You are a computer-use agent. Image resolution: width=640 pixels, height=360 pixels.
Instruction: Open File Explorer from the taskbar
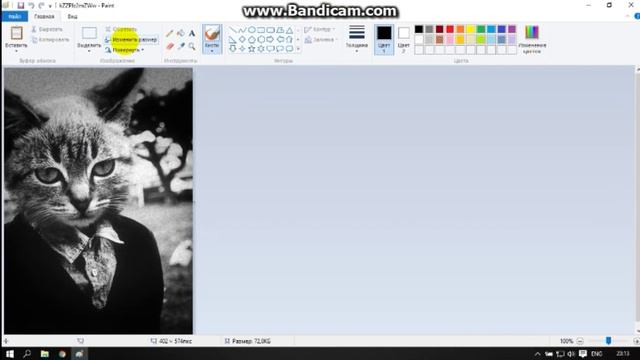click(x=44, y=353)
